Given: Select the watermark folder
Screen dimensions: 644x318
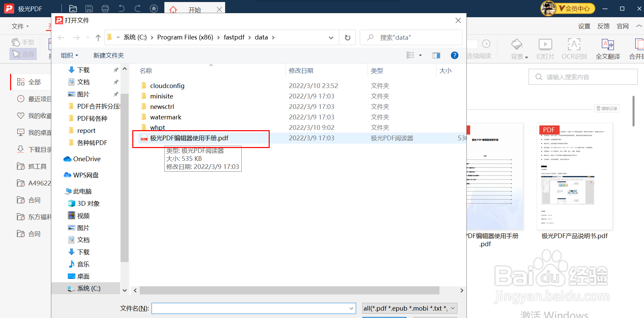Looking at the screenshot, I should point(166,117).
